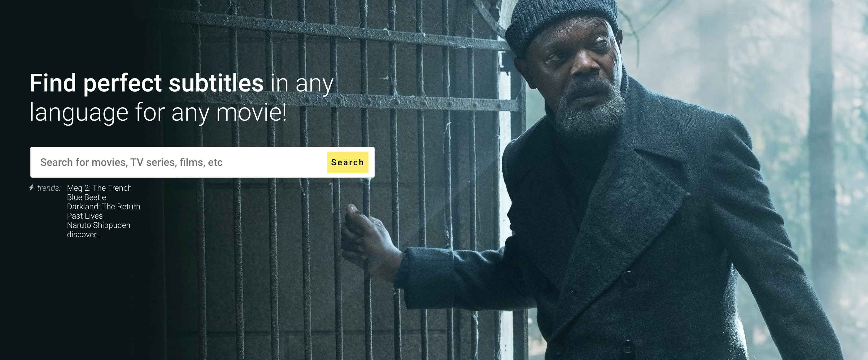868x360 pixels.
Task: Click the language for any movie text
Action: (x=158, y=112)
